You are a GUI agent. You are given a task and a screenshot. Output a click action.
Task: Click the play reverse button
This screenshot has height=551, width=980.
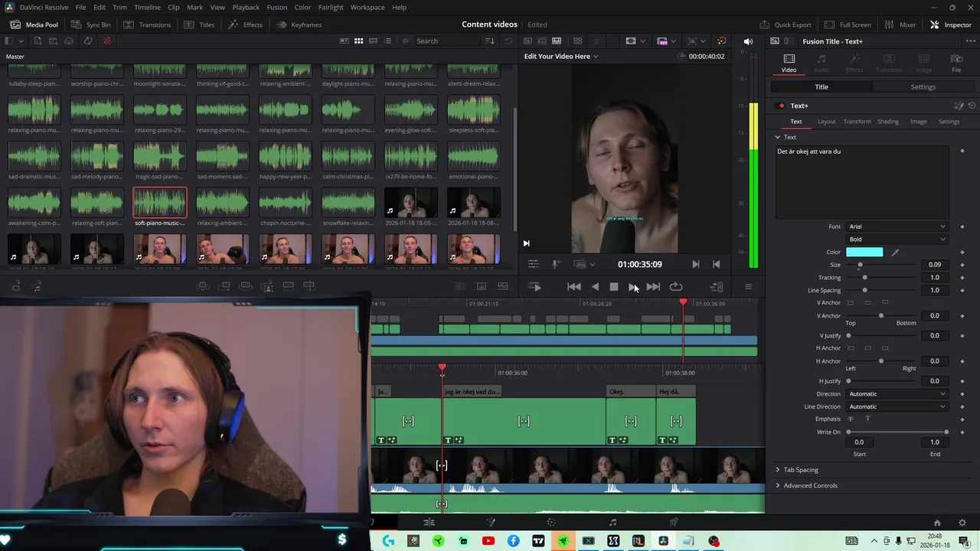tap(595, 287)
